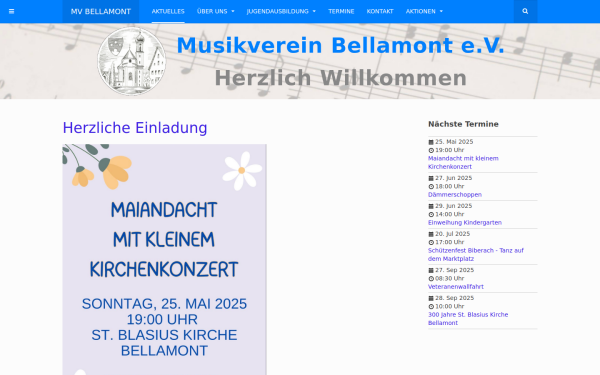This screenshot has height=375, width=600.
Task: Click the Musikverein Bellamont circular logo
Action: click(132, 61)
